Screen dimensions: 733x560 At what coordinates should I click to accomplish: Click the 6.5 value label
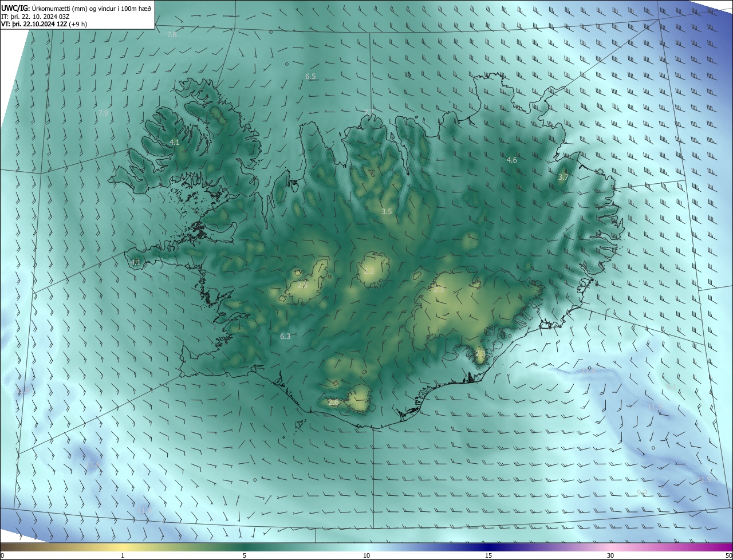pyautogui.click(x=310, y=76)
